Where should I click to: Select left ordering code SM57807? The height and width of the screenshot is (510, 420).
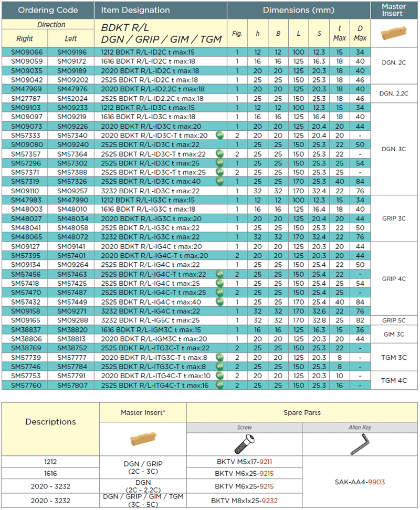click(x=72, y=386)
